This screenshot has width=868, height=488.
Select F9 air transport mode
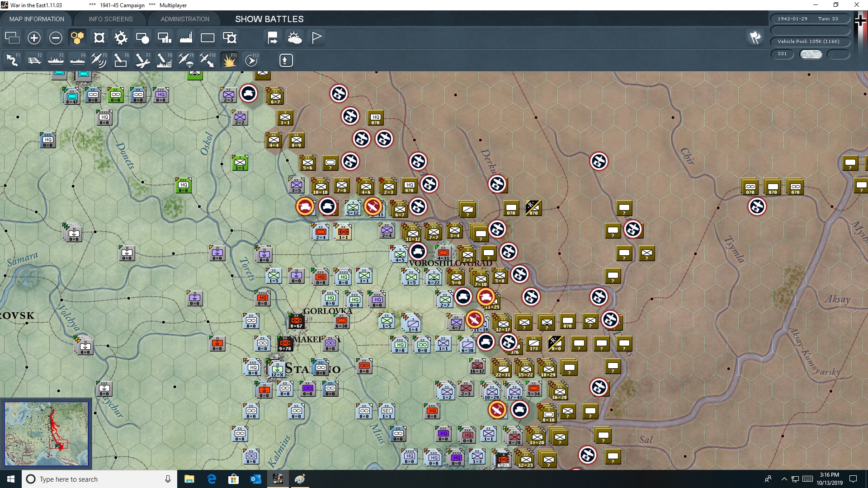coord(185,60)
